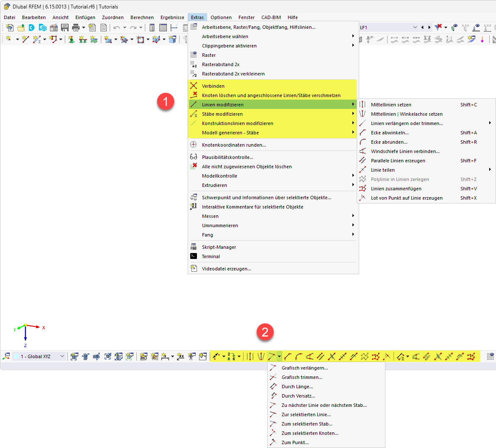Click the Create parallel lines toolbar icon

(x=321, y=356)
